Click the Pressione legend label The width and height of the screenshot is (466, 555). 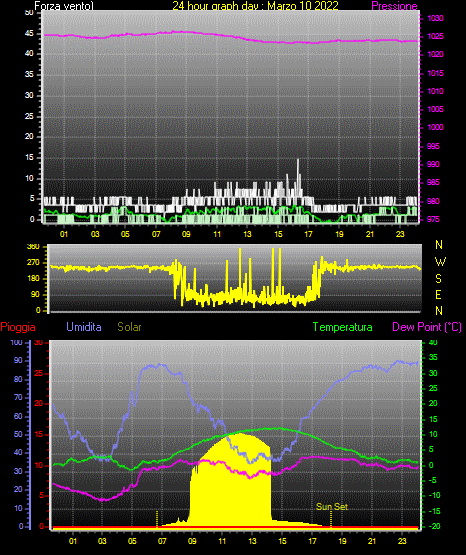394,6
